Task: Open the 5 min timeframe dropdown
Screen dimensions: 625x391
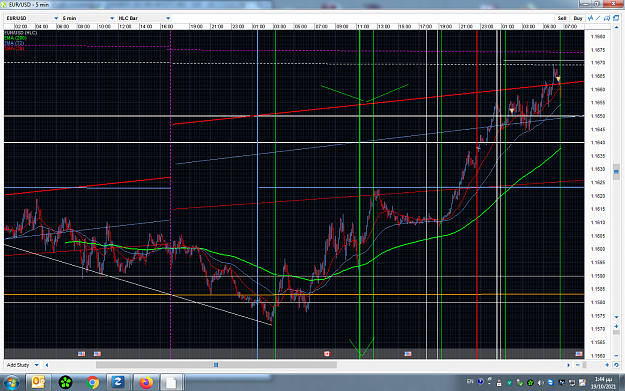Action: [88, 18]
